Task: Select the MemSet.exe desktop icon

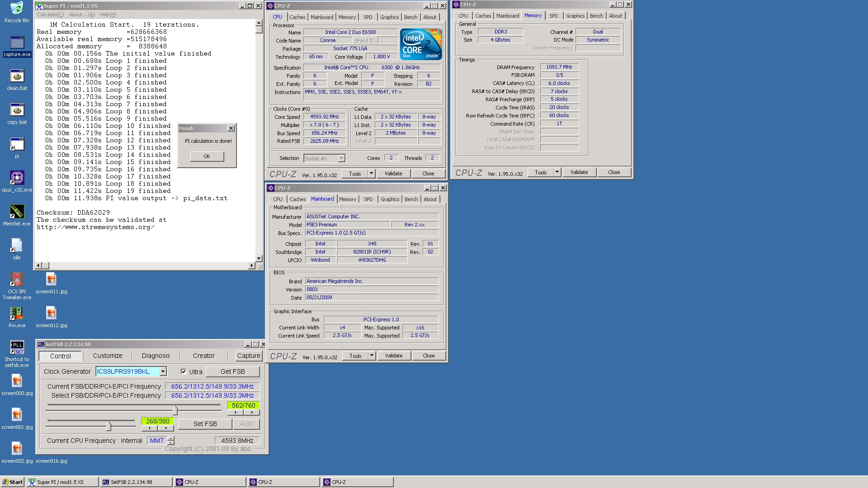Action: [17, 216]
